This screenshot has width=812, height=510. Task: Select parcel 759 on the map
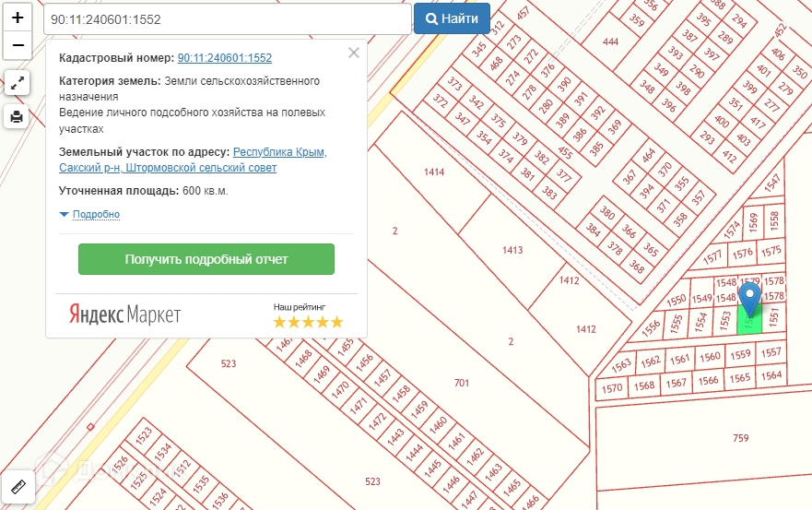740,439
